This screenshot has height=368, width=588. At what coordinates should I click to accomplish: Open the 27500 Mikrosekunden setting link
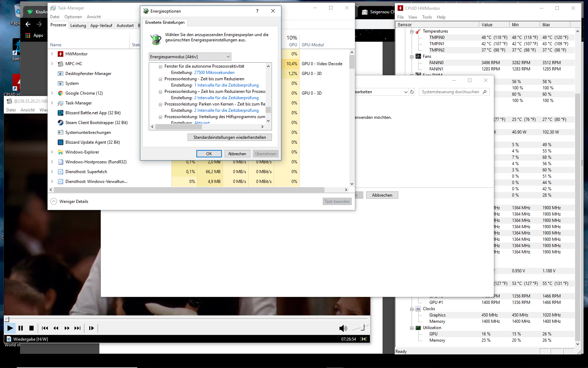[215, 72]
